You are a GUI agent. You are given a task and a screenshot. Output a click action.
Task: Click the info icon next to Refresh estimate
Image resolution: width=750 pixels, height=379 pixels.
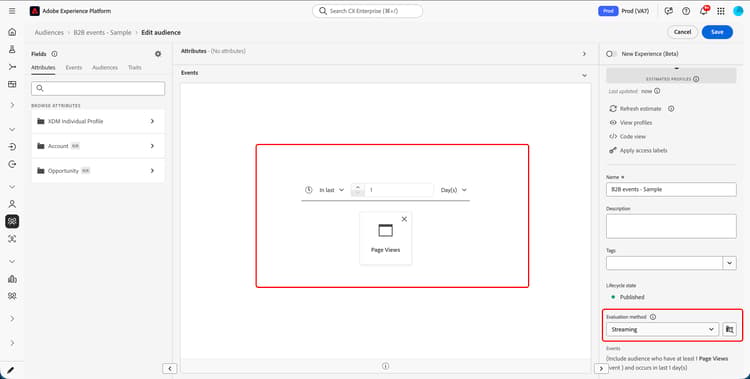(x=671, y=109)
